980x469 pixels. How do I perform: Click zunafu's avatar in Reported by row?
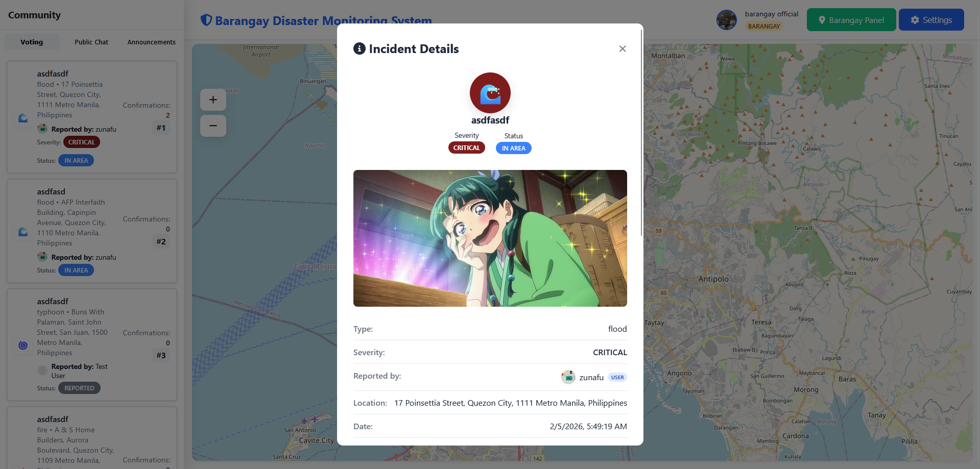point(568,377)
